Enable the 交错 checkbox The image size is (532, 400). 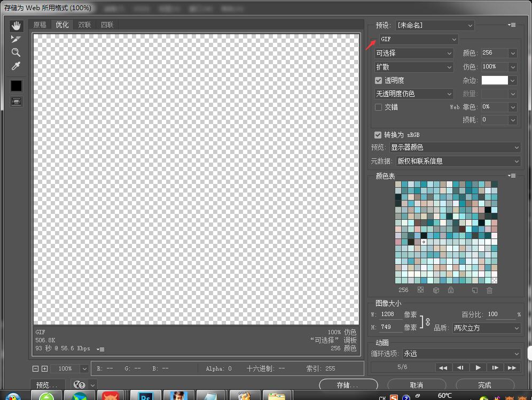[379, 107]
